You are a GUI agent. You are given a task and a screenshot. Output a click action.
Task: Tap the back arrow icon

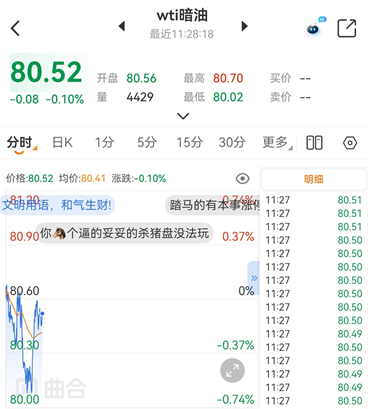(x=15, y=28)
